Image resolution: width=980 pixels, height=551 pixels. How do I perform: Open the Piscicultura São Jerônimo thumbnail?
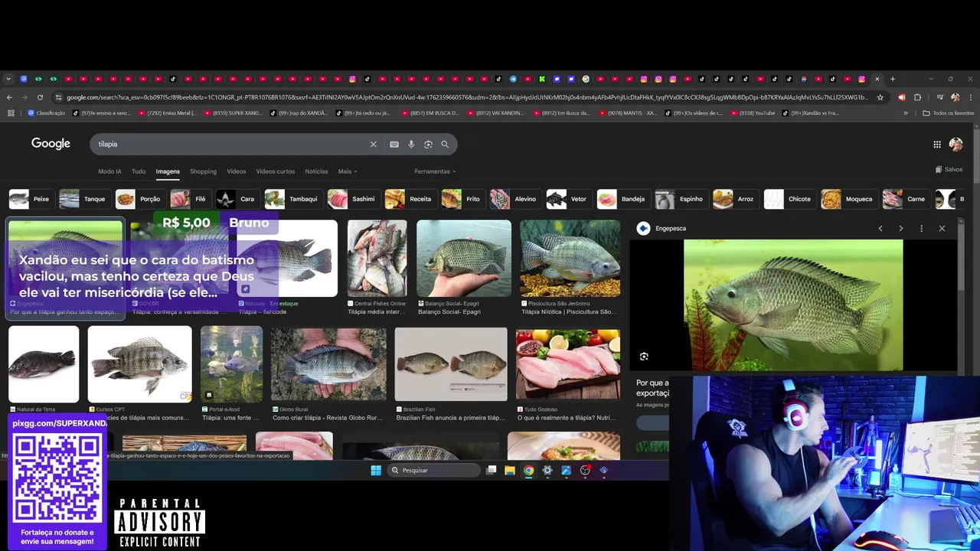pos(570,259)
